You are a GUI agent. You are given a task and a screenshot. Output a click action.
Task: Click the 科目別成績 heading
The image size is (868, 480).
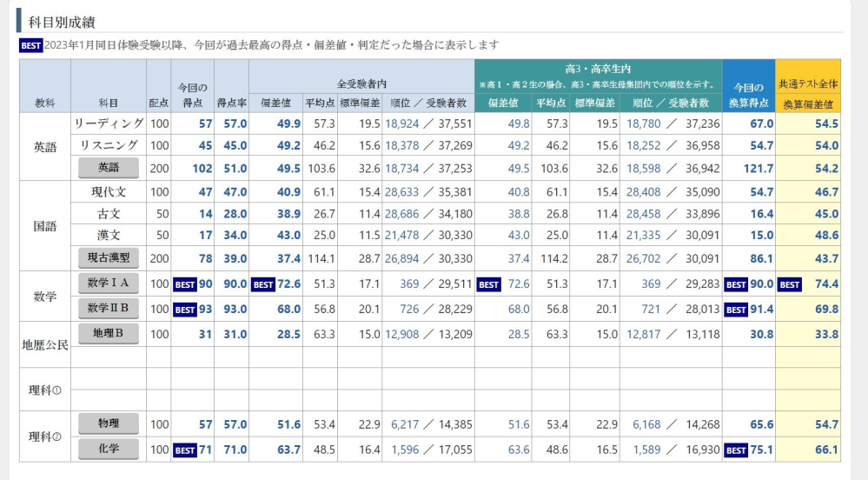tap(62, 22)
